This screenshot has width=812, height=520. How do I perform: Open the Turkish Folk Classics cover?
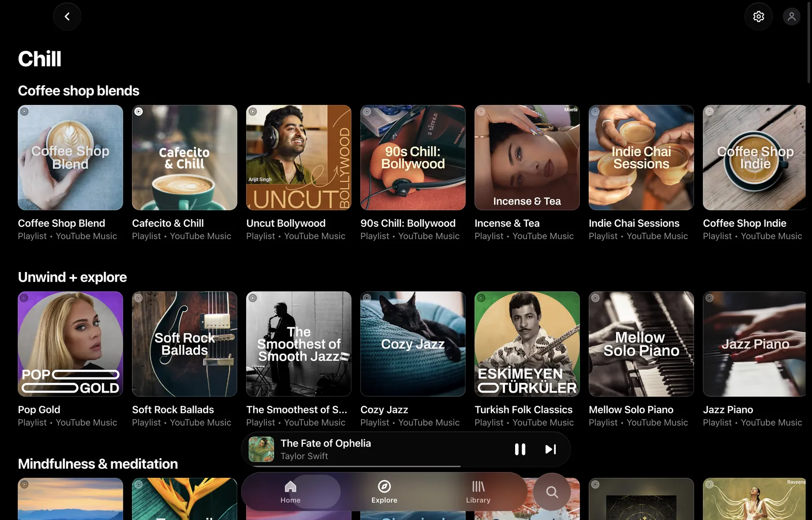coord(527,344)
